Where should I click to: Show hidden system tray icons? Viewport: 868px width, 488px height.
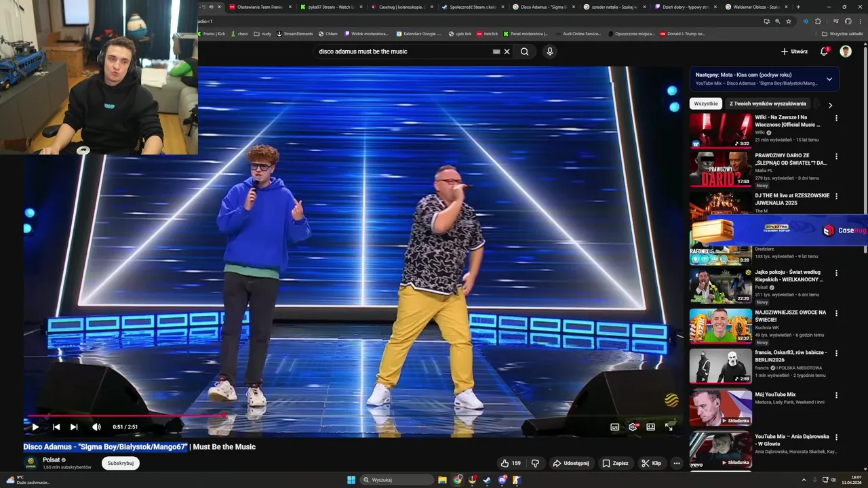click(804, 480)
